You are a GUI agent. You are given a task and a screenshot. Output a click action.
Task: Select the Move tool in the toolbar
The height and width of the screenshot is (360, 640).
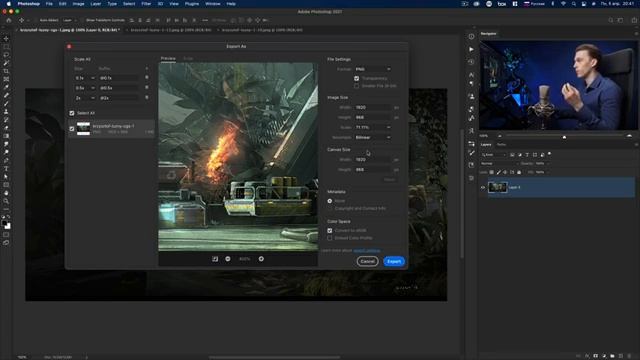point(6,38)
